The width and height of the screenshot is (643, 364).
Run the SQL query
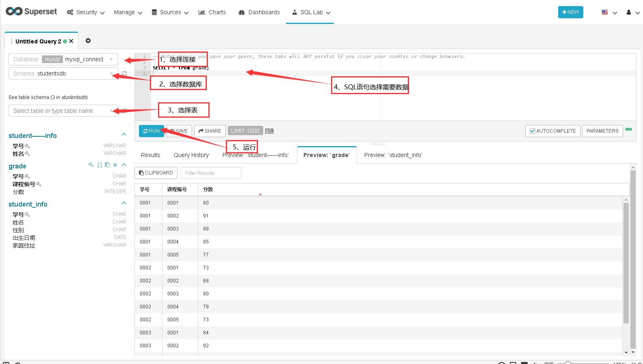tap(152, 131)
